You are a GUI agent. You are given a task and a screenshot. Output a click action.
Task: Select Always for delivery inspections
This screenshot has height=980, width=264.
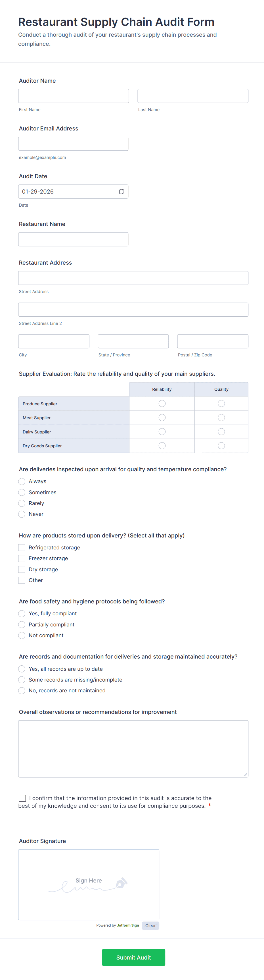(x=22, y=481)
